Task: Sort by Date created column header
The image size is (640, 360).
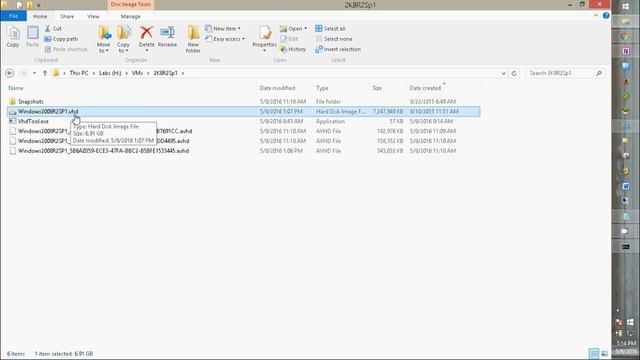Action: coord(425,88)
